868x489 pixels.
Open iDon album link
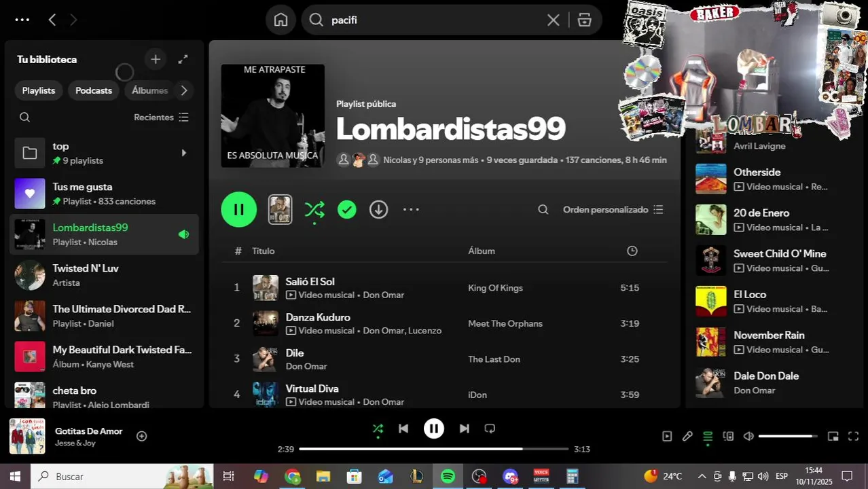pos(477,395)
